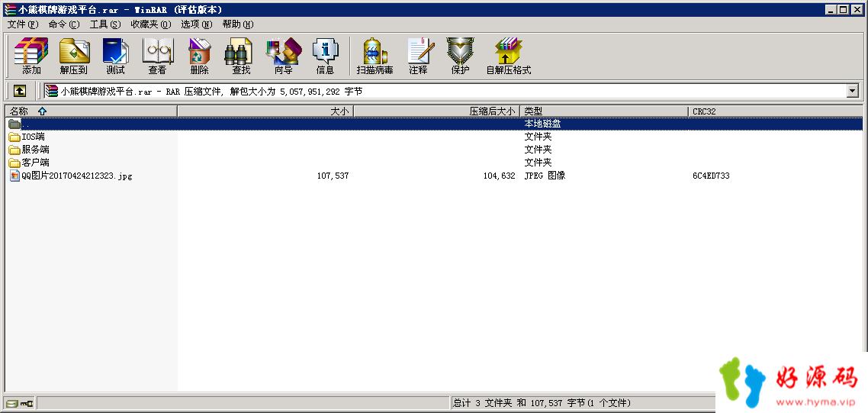This screenshot has width=868, height=413.
Task: Open the 选项(N) menu
Action: click(x=197, y=24)
